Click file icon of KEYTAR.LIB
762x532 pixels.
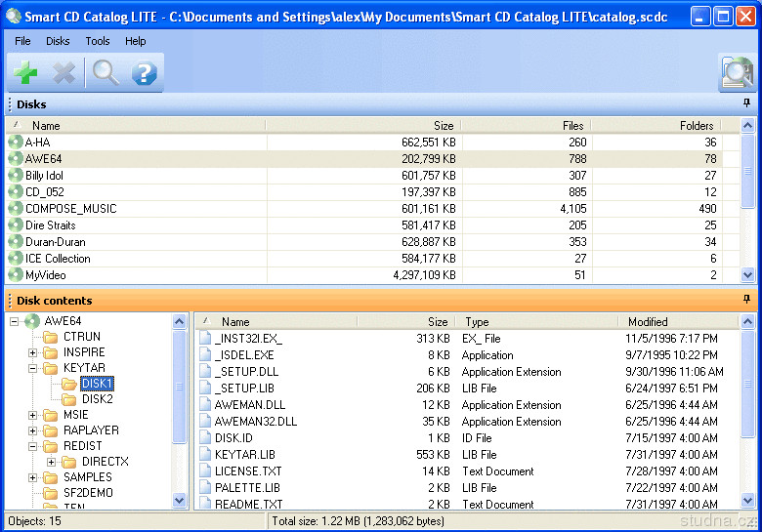coord(205,454)
